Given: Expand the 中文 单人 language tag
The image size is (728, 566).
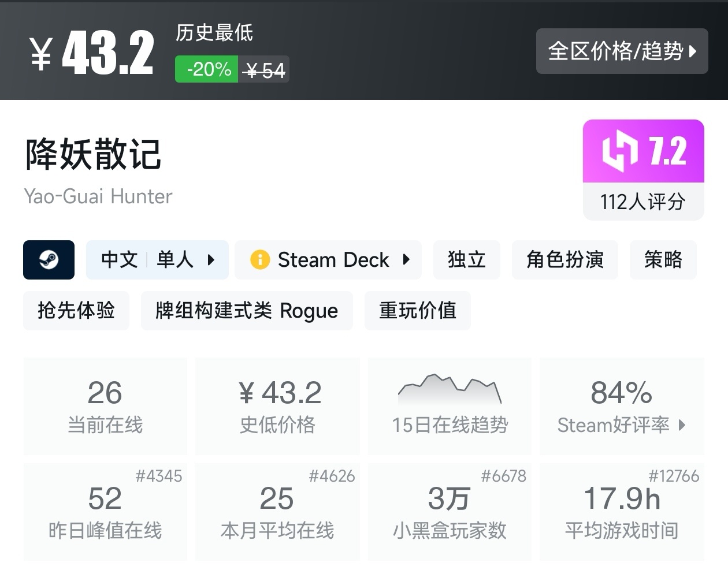Looking at the screenshot, I should [x=157, y=260].
